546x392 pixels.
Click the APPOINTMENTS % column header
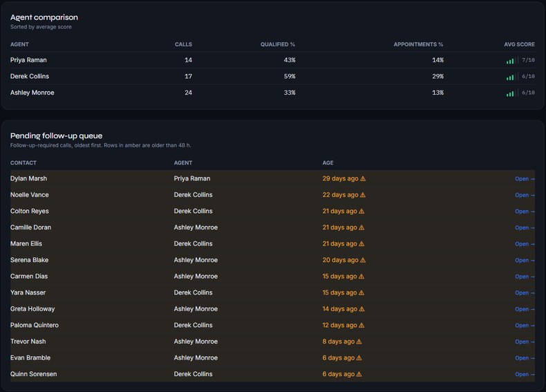418,44
